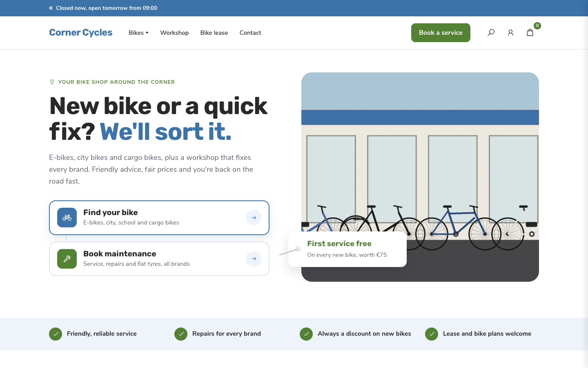Click the wrench icon on Book maintenance

pyautogui.click(x=67, y=259)
